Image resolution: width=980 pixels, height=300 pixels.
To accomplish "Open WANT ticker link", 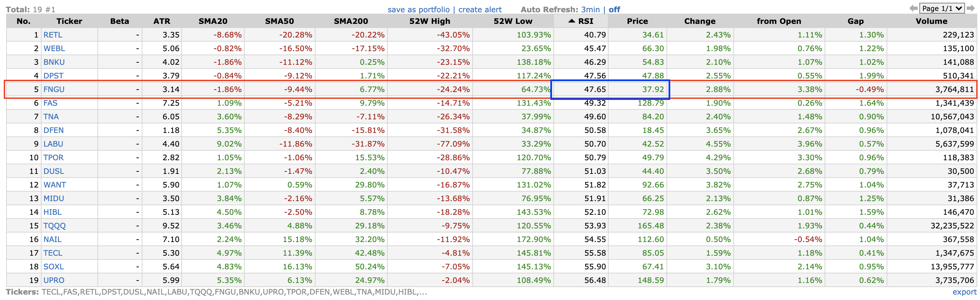I will click(x=55, y=185).
